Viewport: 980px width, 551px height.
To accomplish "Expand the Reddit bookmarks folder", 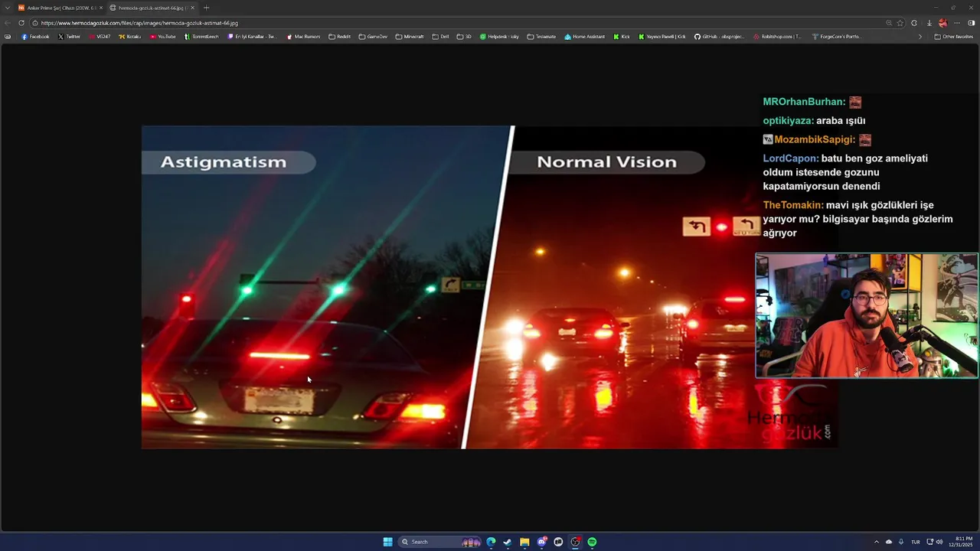I will tap(340, 37).
